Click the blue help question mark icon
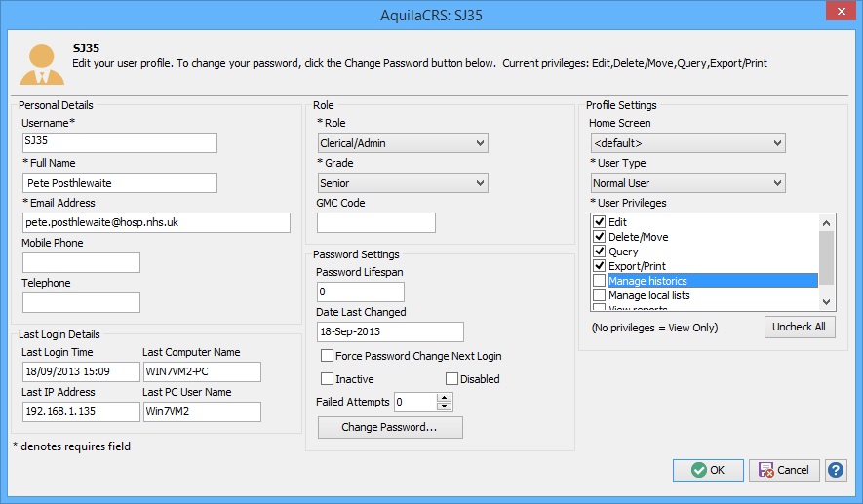The image size is (863, 504). [x=836, y=470]
